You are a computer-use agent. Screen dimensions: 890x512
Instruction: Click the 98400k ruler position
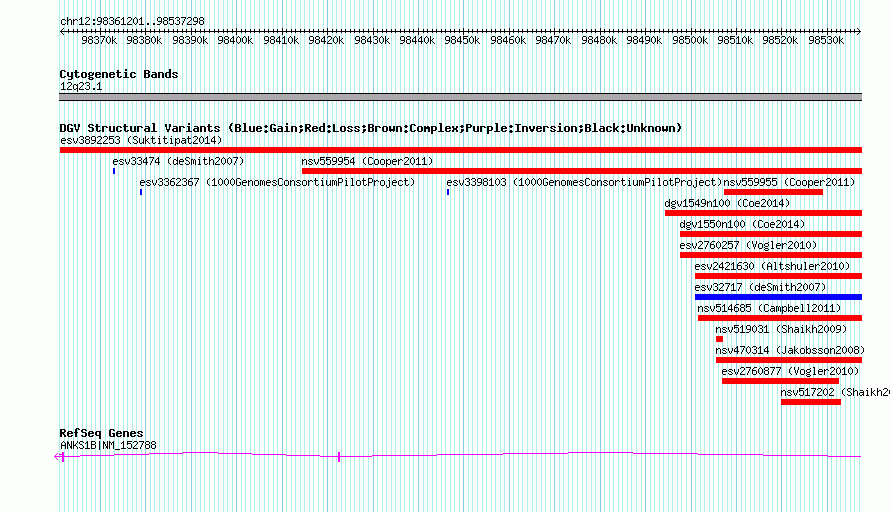[x=235, y=40]
